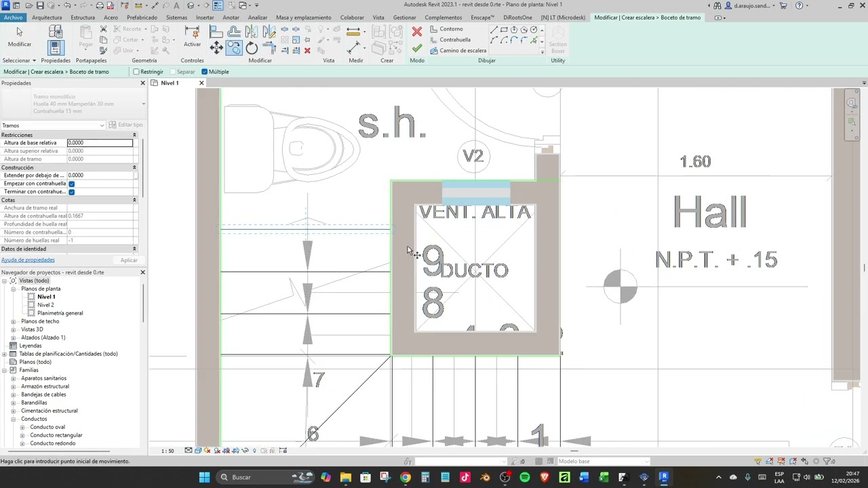Close the Nivel 1 view tab
The height and width of the screenshot is (488, 868).
(201, 83)
